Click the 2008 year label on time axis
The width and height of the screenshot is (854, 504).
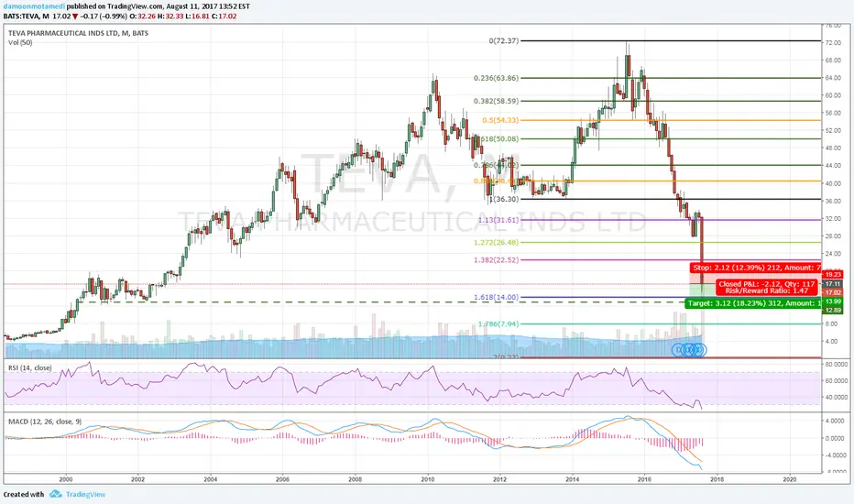(356, 479)
